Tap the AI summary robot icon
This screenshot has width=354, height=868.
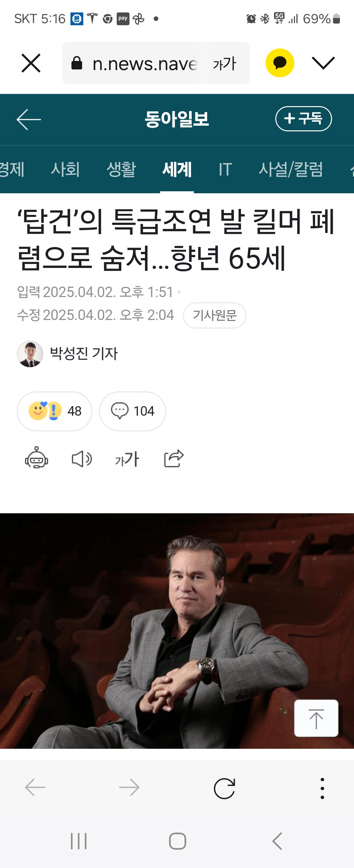click(37, 458)
